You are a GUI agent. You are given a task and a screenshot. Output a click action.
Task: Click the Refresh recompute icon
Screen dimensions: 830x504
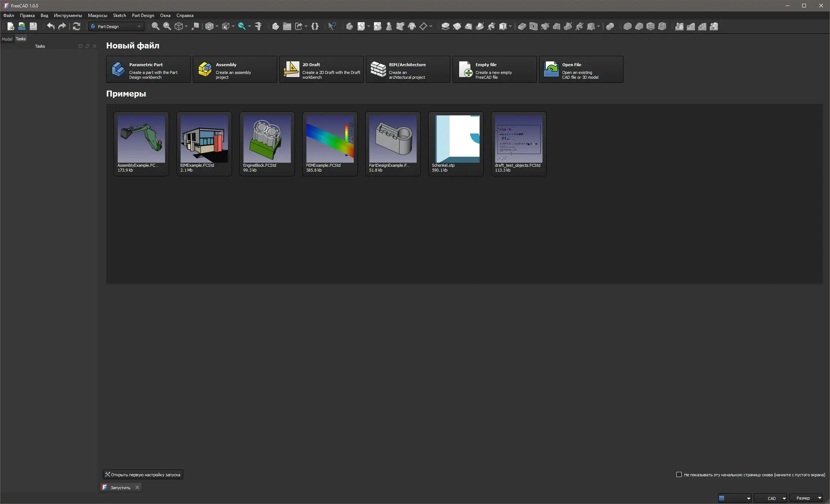(x=77, y=26)
